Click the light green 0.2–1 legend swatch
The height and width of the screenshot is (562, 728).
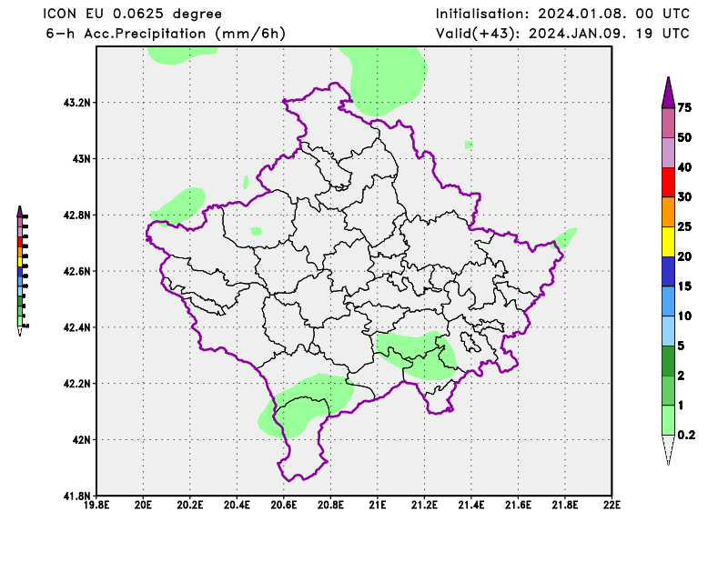[668, 420]
